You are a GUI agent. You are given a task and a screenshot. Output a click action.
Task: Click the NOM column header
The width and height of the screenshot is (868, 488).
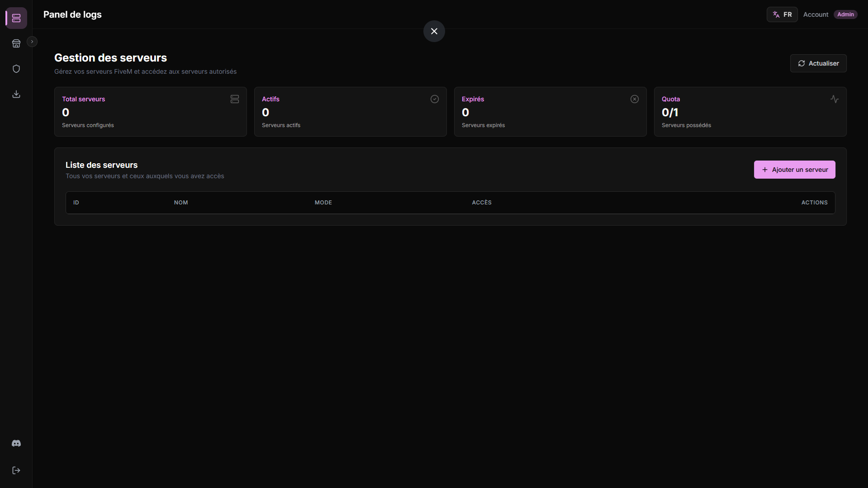coord(181,203)
